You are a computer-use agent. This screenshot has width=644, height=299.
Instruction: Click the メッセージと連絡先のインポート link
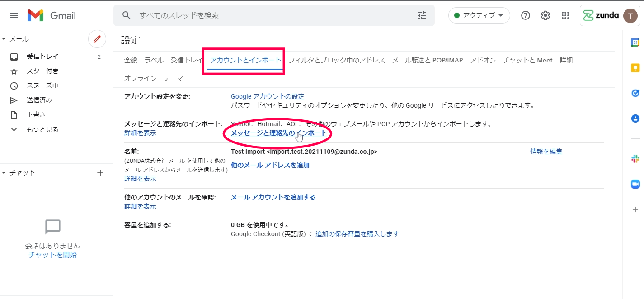click(x=279, y=133)
